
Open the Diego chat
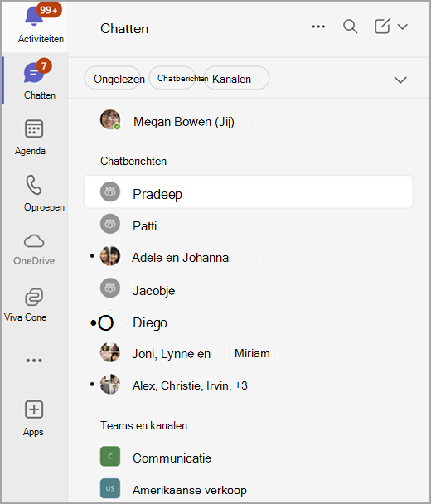tap(248, 322)
